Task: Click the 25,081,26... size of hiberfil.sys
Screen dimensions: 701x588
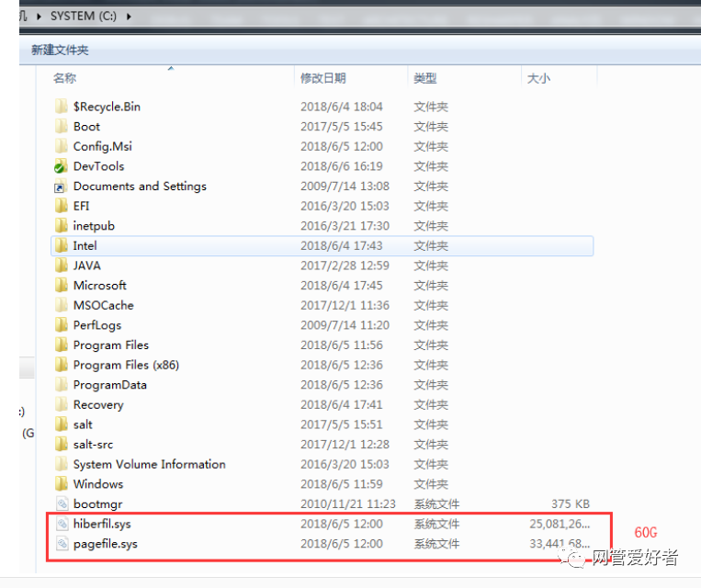Action: (560, 524)
